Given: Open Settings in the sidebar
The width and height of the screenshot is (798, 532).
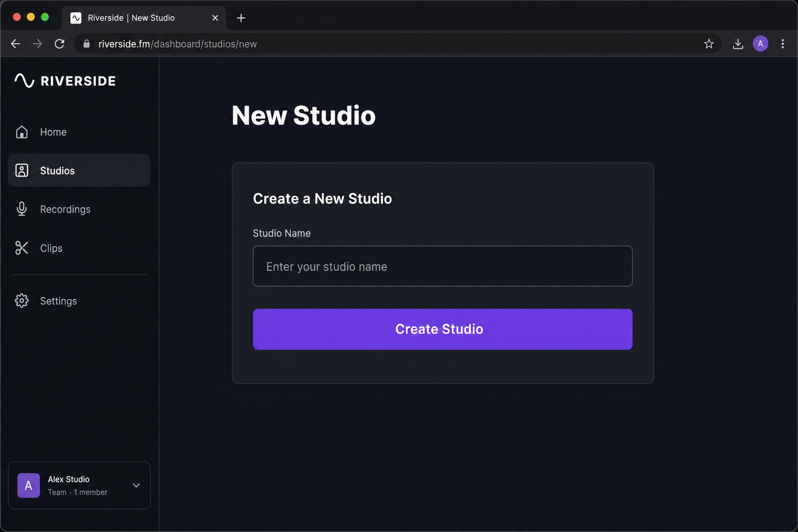Looking at the screenshot, I should [79, 301].
